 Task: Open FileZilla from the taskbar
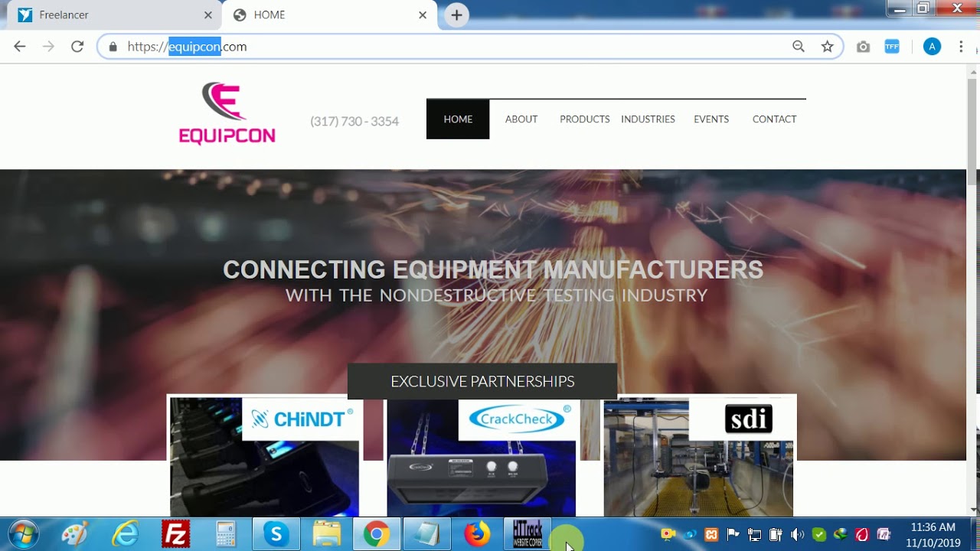[175, 534]
